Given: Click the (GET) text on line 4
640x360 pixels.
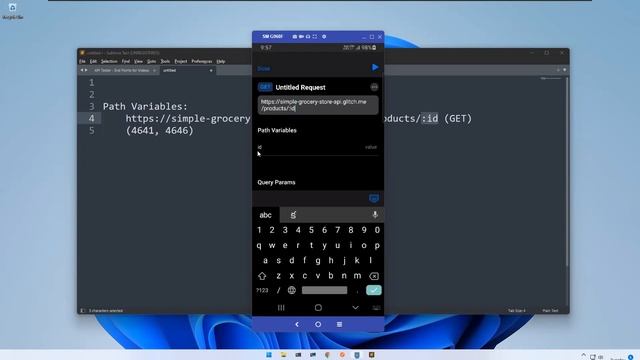Looking at the screenshot, I should pos(458,119).
